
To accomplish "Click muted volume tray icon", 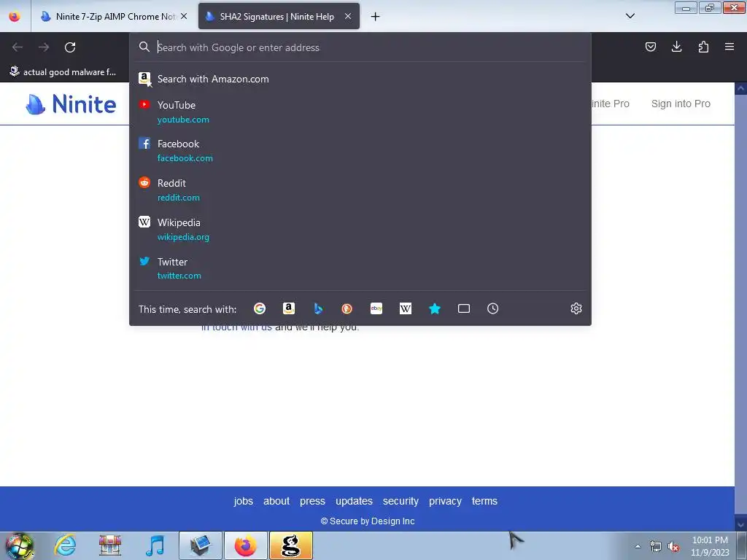I will click(673, 547).
